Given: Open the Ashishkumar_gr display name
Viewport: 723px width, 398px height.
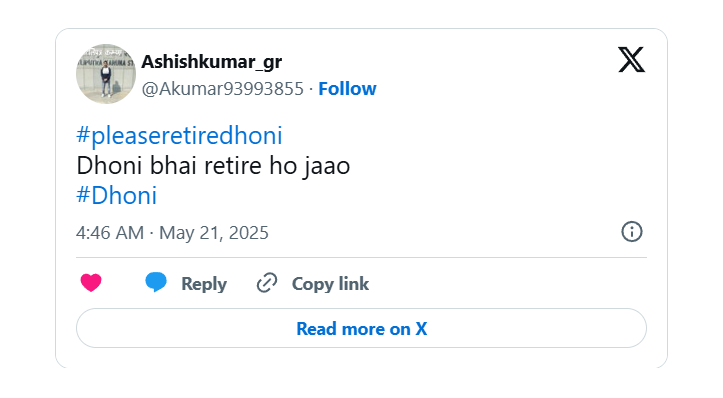Looking at the screenshot, I should click(212, 62).
